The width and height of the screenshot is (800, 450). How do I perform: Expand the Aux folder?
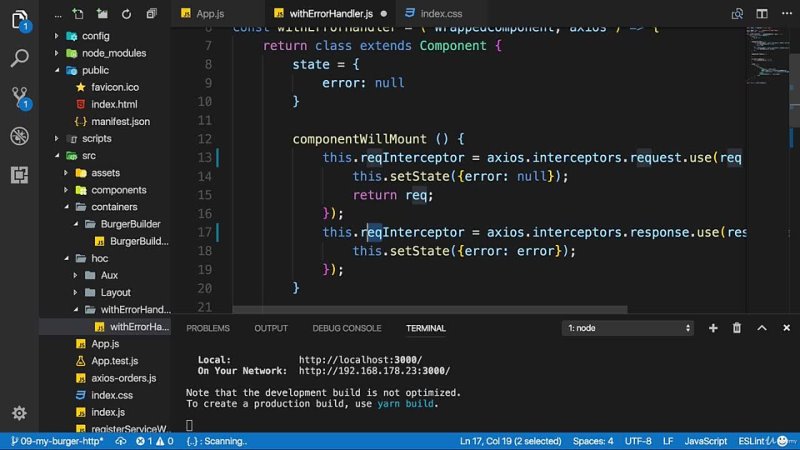pyautogui.click(x=105, y=275)
